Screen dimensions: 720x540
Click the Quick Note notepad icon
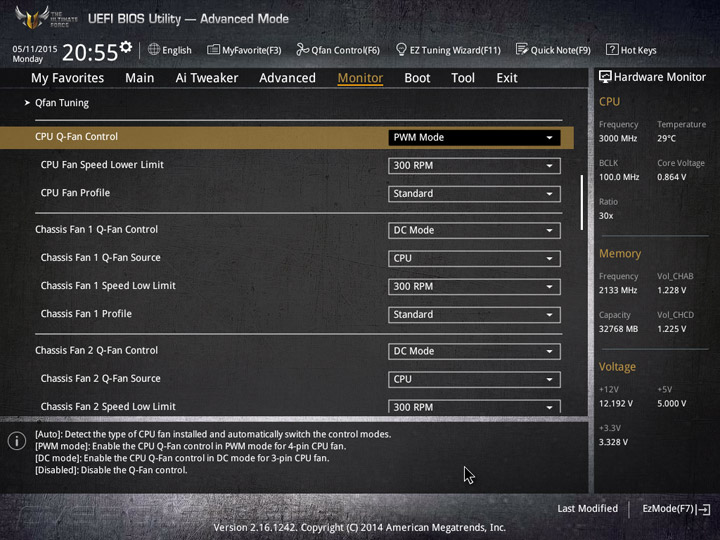coord(522,50)
